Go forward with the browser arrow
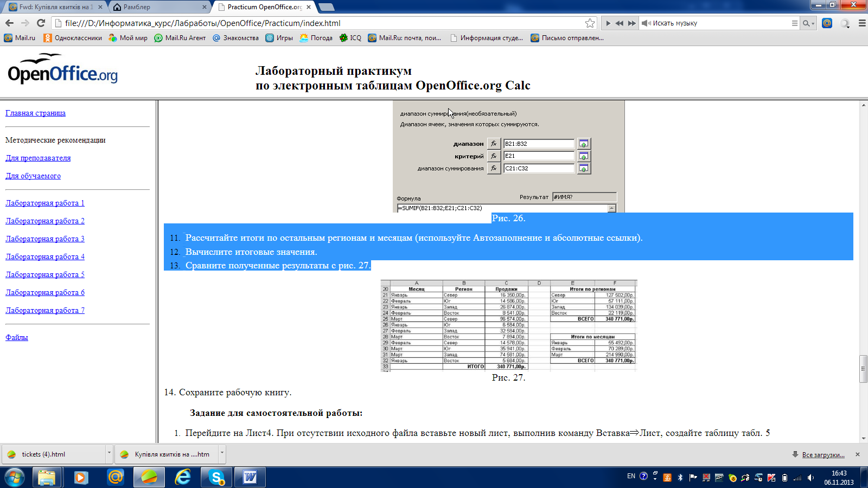Screen dimensions: 868x488 25,23
